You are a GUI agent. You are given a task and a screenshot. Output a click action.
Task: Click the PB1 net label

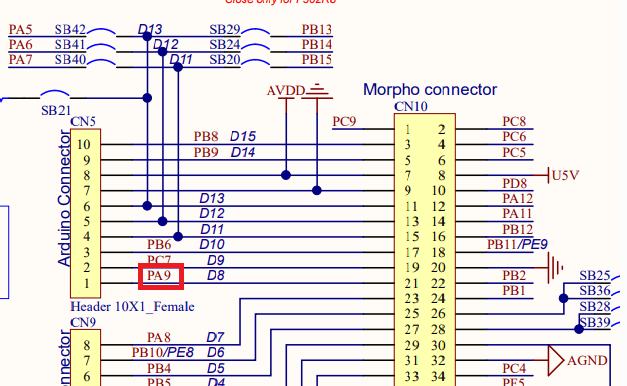[x=514, y=290]
